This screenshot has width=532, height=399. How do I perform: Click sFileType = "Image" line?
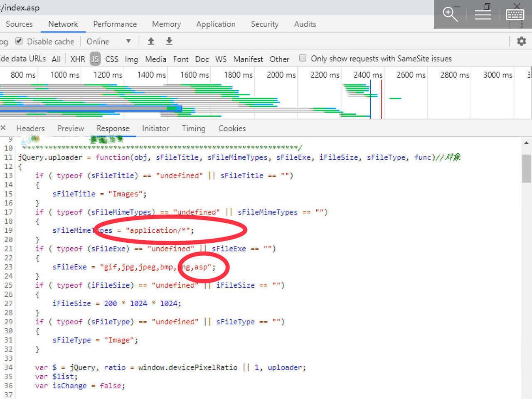tap(95, 340)
